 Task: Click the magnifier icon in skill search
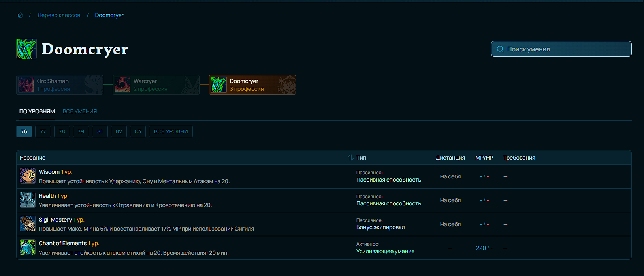pyautogui.click(x=500, y=49)
